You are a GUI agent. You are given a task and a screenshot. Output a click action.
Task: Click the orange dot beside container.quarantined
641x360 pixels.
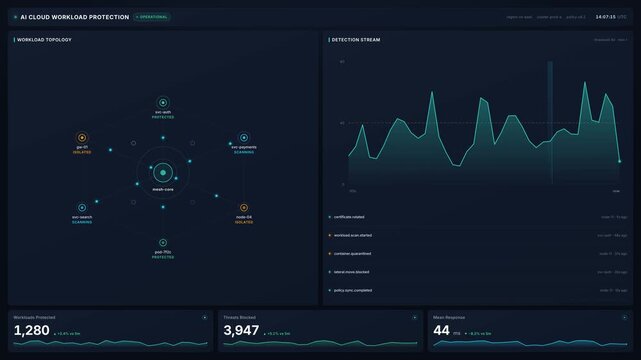329,254
